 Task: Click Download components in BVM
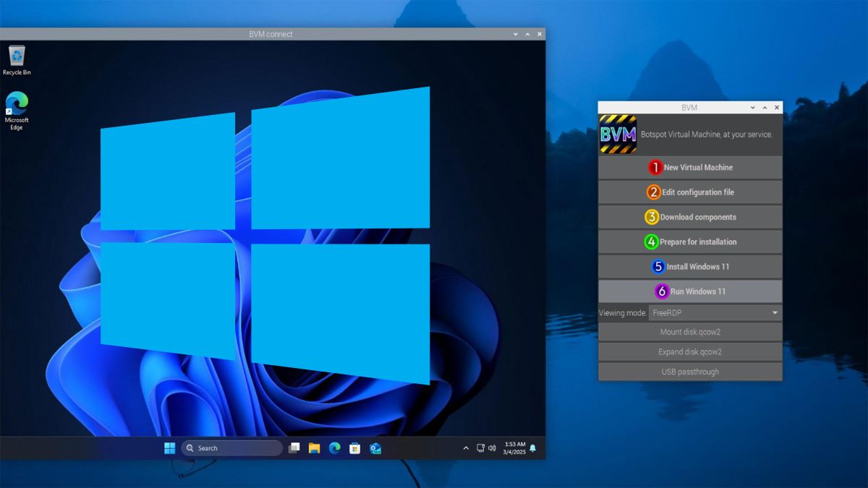(x=689, y=216)
